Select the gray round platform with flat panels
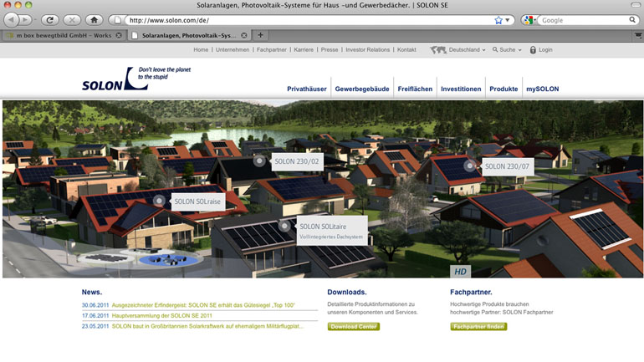Viewport: 644px width, 362px height. 106,257
